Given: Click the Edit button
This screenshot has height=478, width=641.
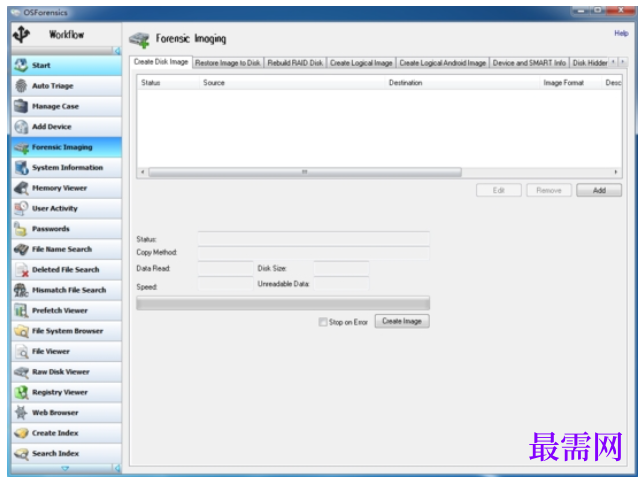Looking at the screenshot, I should click(x=499, y=190).
